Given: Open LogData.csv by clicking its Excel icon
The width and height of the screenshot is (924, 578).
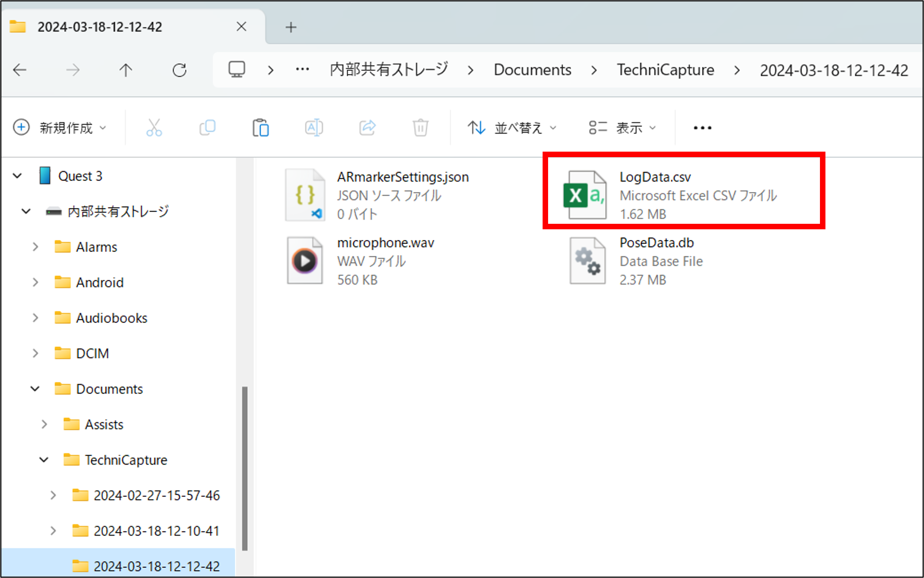Looking at the screenshot, I should pos(586,195).
